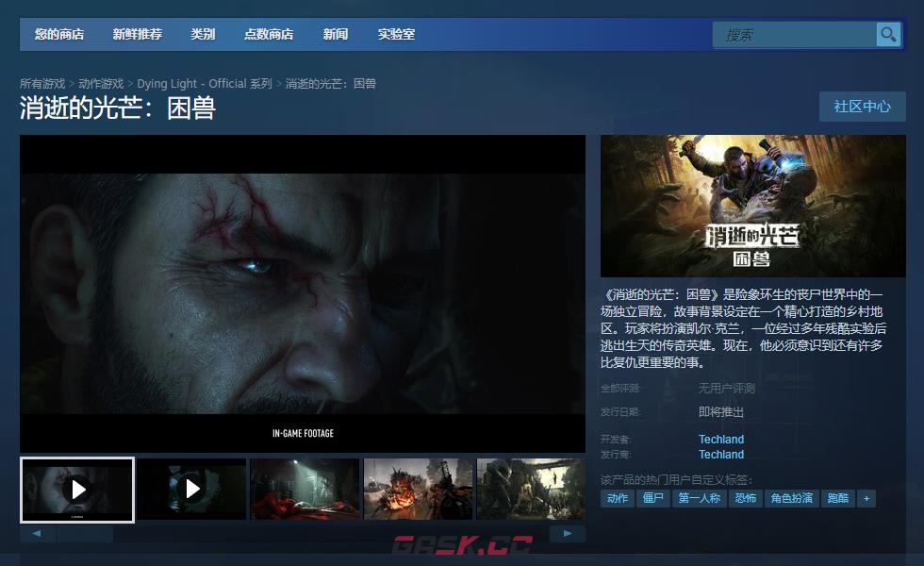Click the right arrow of thumbnail strip
This screenshot has width=924, height=566.
click(x=568, y=534)
